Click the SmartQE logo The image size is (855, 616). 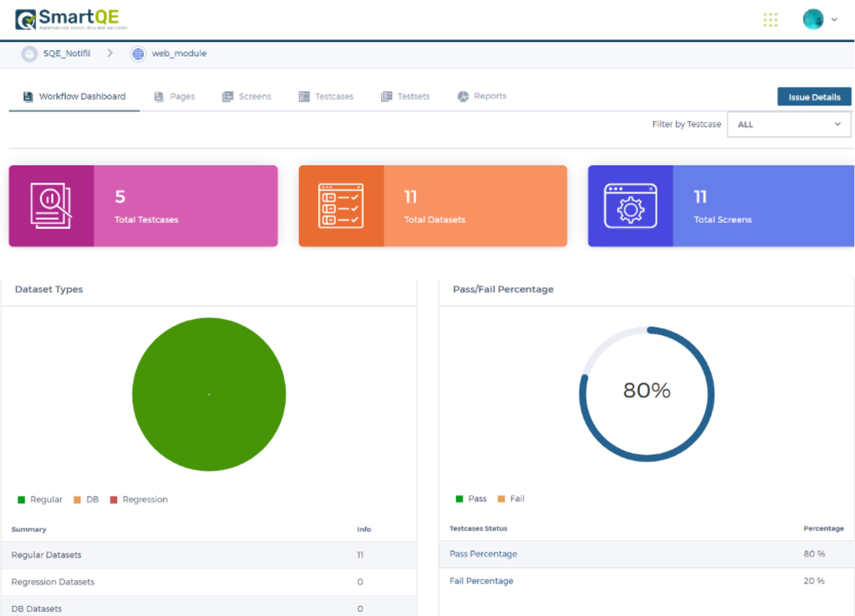click(x=71, y=19)
